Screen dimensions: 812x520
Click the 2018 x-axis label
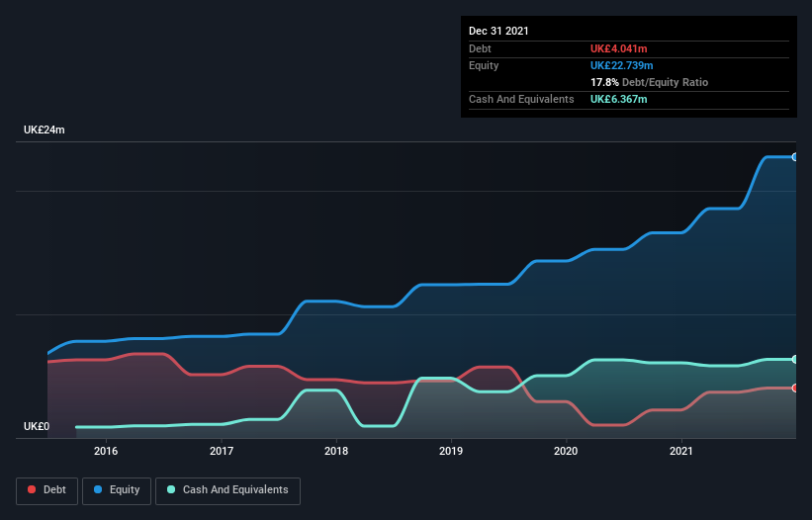coord(336,451)
